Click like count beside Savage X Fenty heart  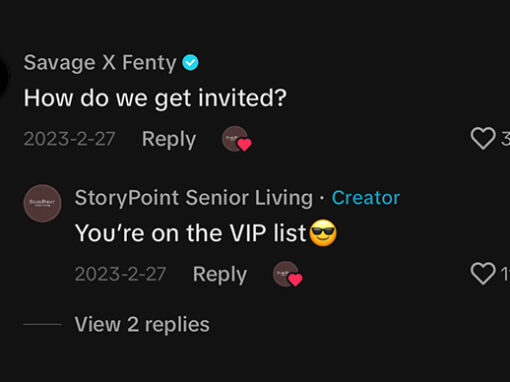click(505, 139)
